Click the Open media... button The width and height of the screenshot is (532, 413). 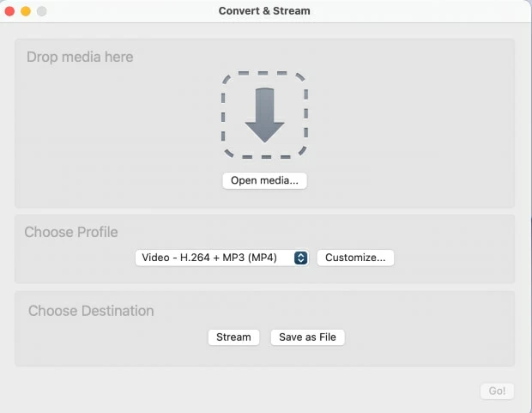[264, 180]
